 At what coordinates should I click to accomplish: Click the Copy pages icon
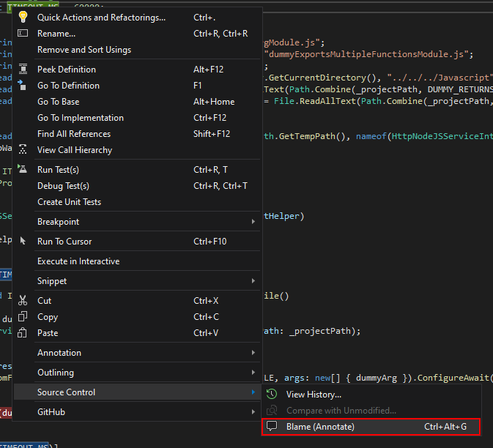tap(23, 316)
